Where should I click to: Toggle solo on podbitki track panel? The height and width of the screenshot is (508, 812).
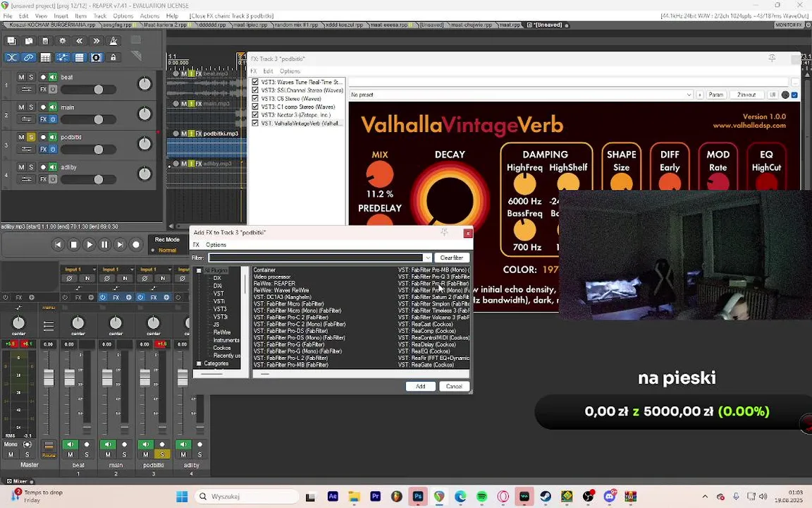(x=31, y=137)
